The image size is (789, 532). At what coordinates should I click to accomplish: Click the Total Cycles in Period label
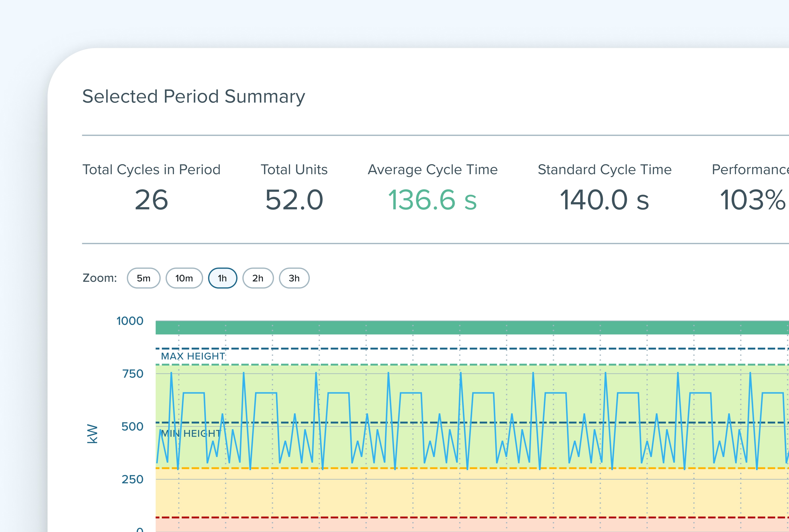[151, 170]
